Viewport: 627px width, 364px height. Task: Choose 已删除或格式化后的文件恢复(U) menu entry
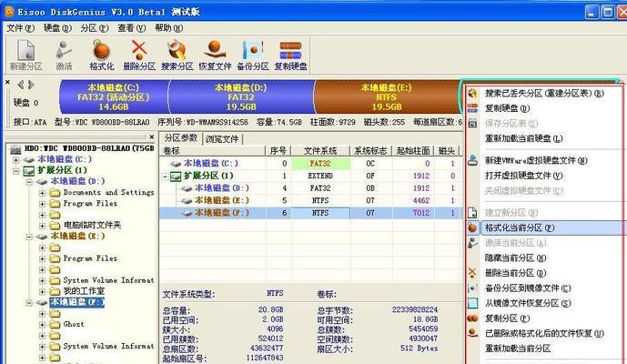(x=544, y=333)
